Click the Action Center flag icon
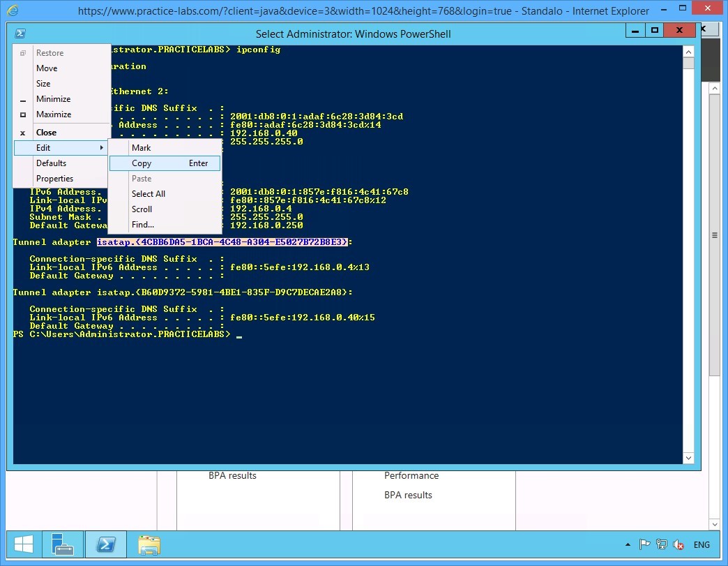728x566 pixels. (645, 545)
